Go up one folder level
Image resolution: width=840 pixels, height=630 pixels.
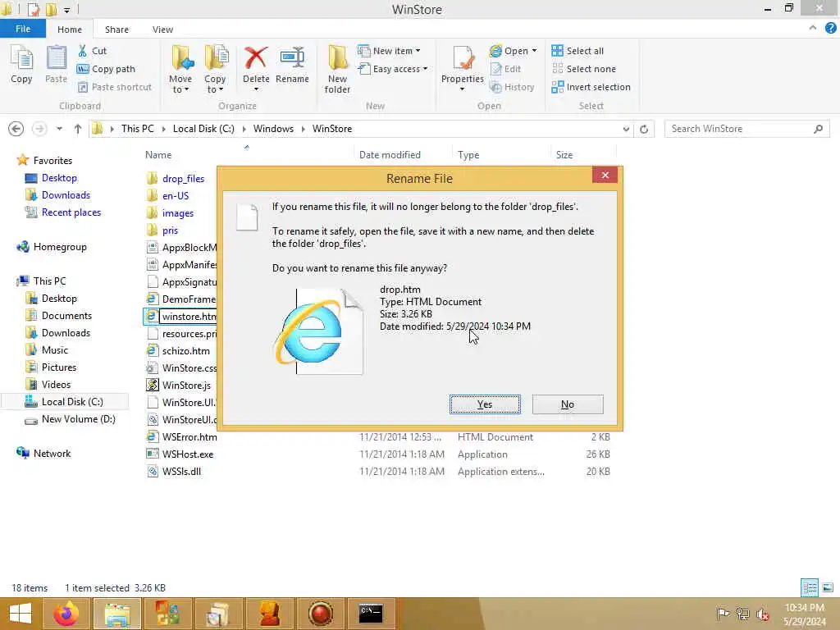pyautogui.click(x=78, y=129)
